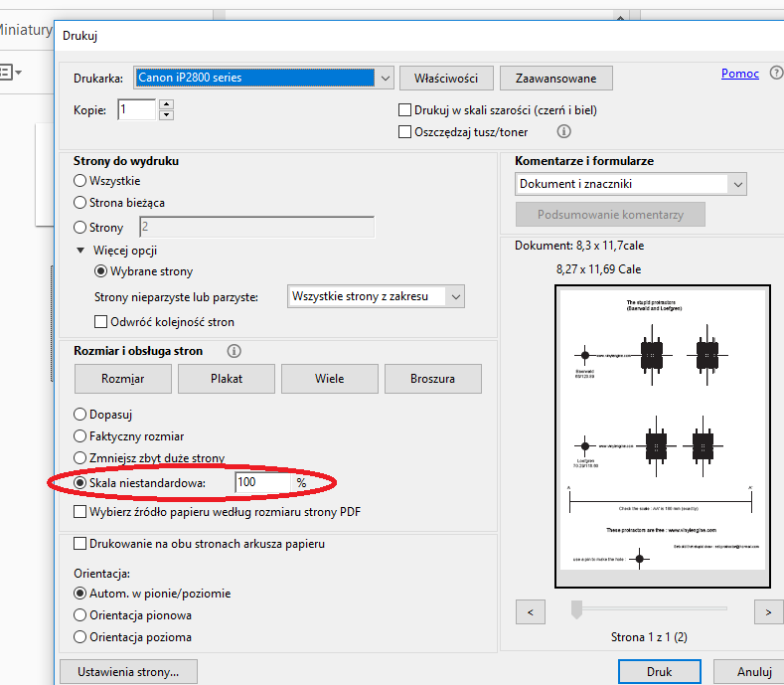Open Dokument i znaczniki dropdown

736,184
